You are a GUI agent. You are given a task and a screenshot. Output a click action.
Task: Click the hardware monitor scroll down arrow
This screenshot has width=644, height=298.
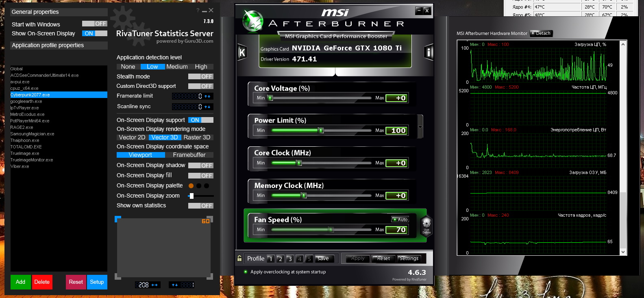(623, 252)
